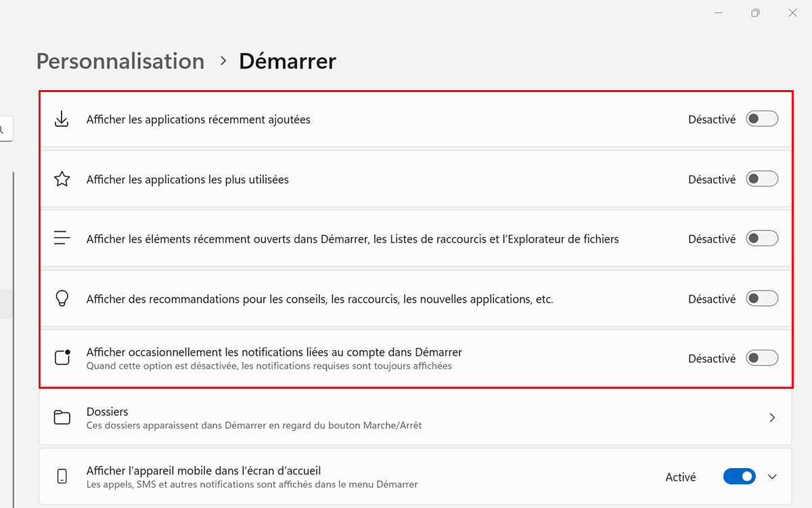Go back to Personnalisation in the breadcrumb
Viewport: 812px width, 508px height.
[x=120, y=61]
